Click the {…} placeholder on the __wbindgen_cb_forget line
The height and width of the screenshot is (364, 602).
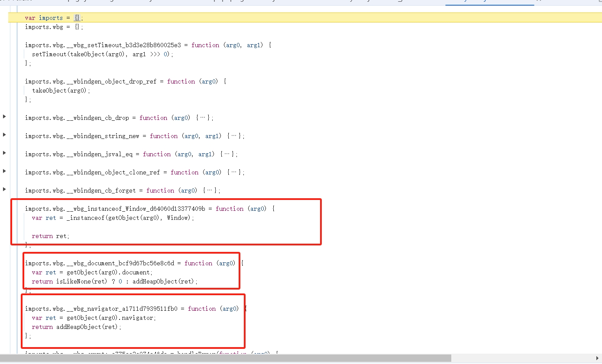tap(210, 190)
